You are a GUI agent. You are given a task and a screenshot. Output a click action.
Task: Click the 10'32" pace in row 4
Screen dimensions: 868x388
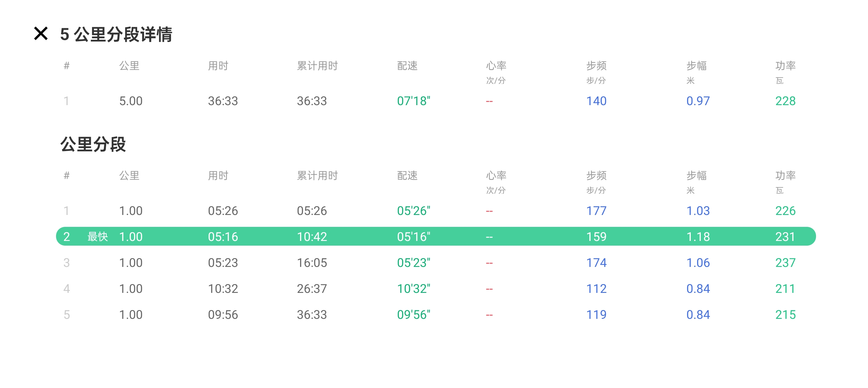(413, 288)
